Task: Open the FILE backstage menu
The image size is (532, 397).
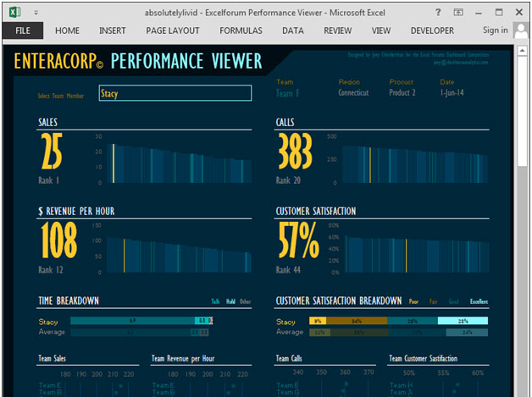Action: (23, 30)
